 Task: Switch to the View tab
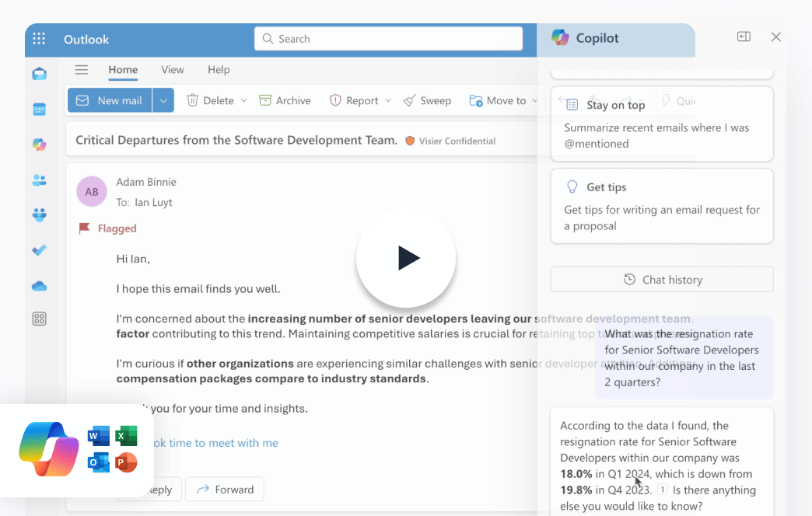tap(172, 70)
